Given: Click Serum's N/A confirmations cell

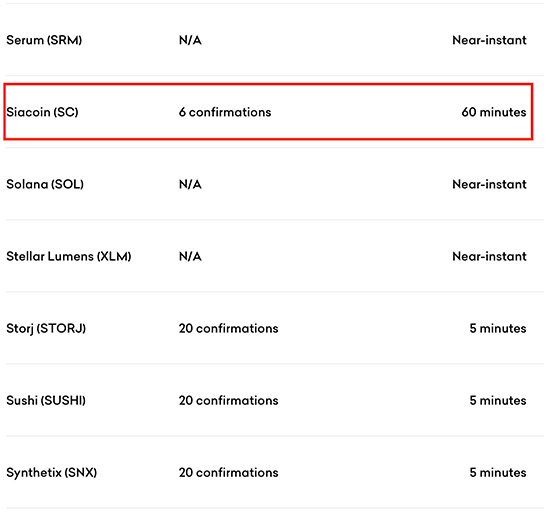Looking at the screenshot, I should pyautogui.click(x=190, y=40).
